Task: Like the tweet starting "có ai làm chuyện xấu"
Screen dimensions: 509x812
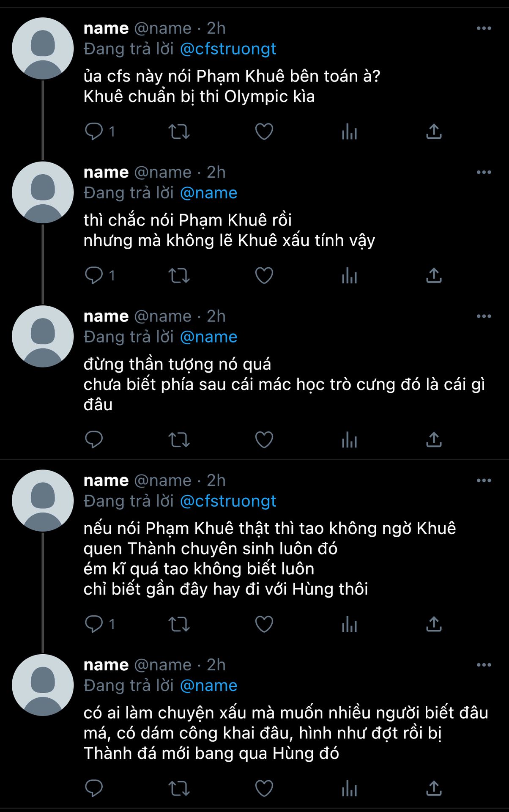Action: 264,788
